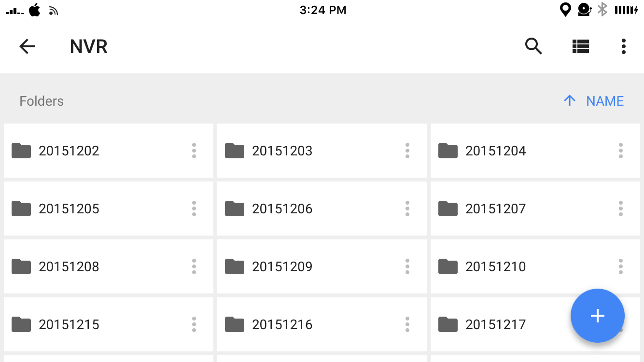Open folder 20151203
The image size is (644, 362).
coord(322,151)
